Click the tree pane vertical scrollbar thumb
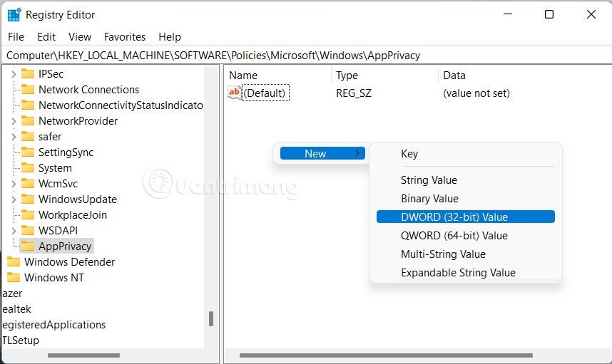This screenshot has width=612, height=364. point(211,318)
